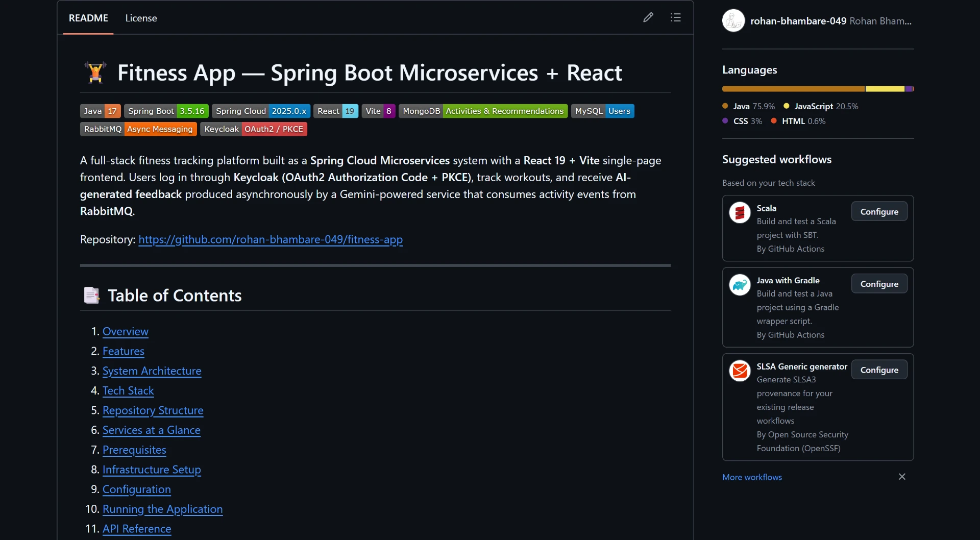Dismiss suggested workflows with the X icon
Viewport: 980px width, 540px height.
pyautogui.click(x=902, y=477)
